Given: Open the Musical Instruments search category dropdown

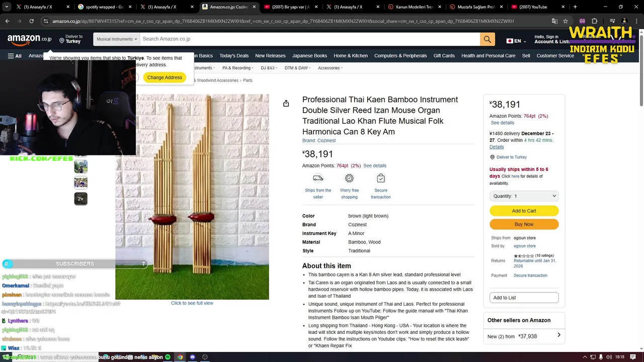Looking at the screenshot, I should point(117,39).
